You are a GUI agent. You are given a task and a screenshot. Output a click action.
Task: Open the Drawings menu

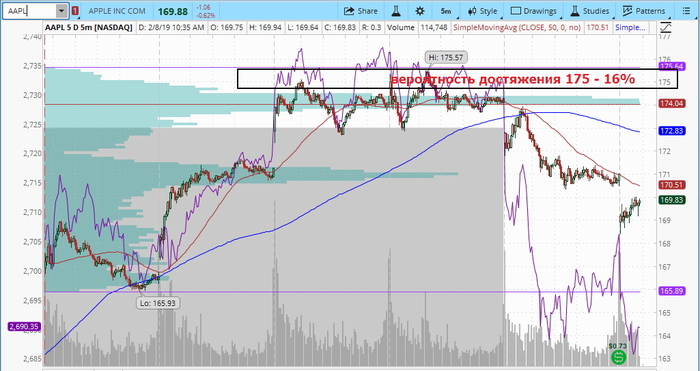click(534, 11)
